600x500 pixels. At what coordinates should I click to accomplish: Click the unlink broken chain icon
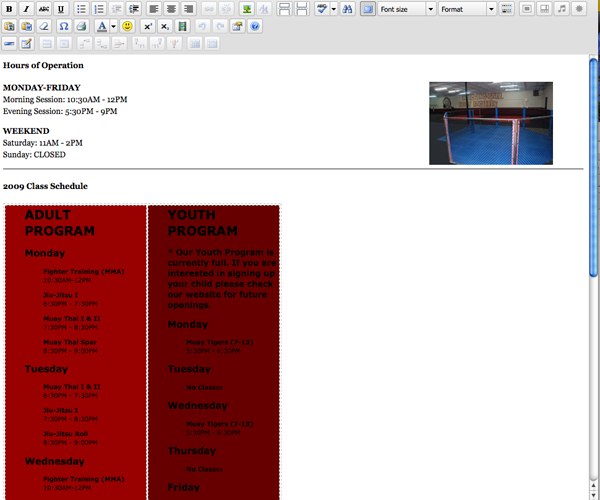(x=226, y=9)
